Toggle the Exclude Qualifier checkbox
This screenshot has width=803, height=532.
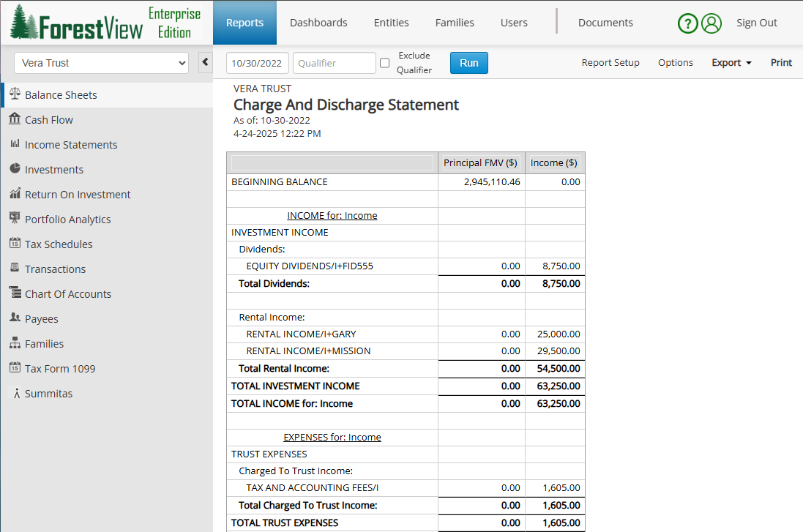[x=384, y=64]
